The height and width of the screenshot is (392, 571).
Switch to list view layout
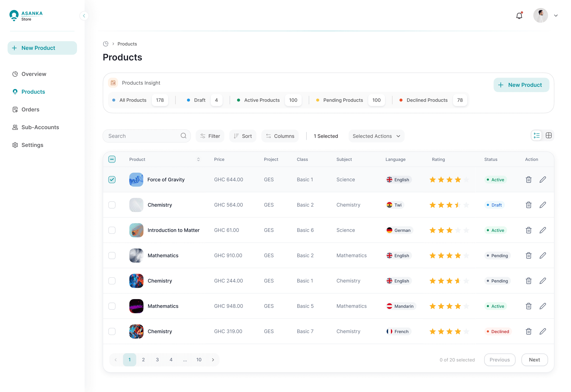pyautogui.click(x=537, y=135)
